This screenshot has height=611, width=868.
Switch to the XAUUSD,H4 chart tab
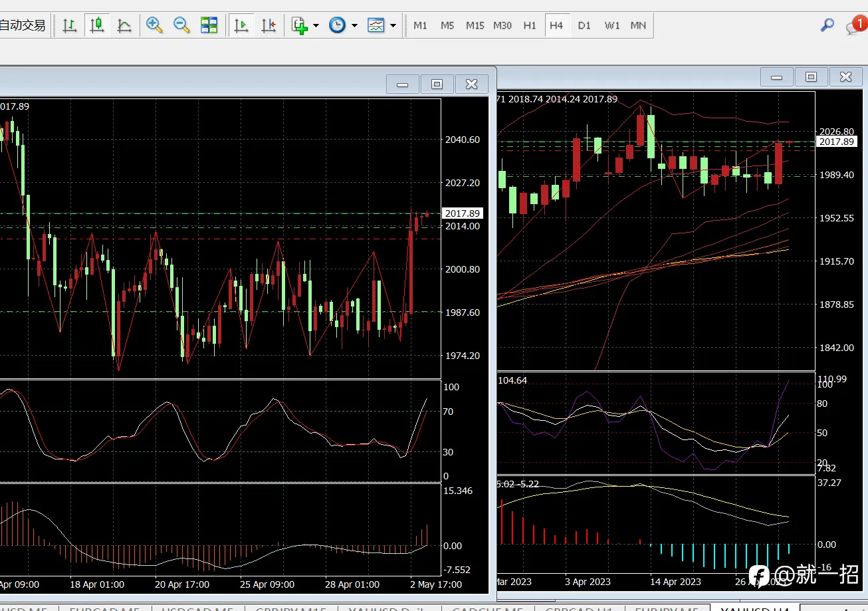click(x=754, y=608)
